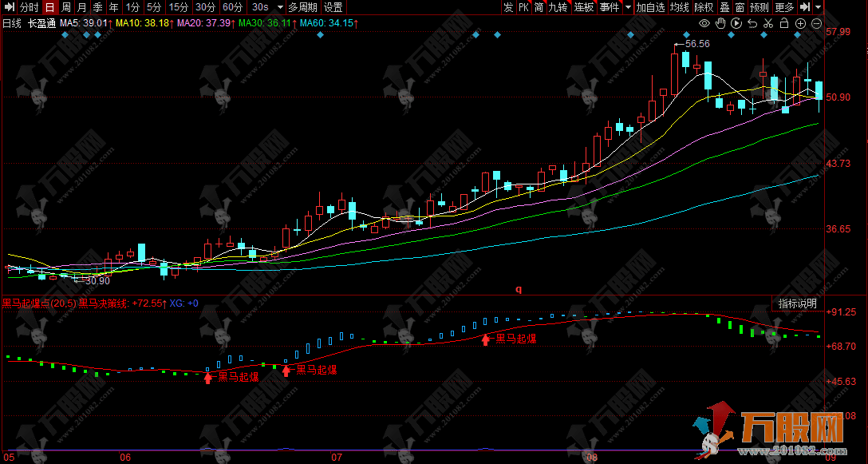The width and height of the screenshot is (868, 464).
Task: Expand dropdown arrow next to 事件
Action: [627, 7]
